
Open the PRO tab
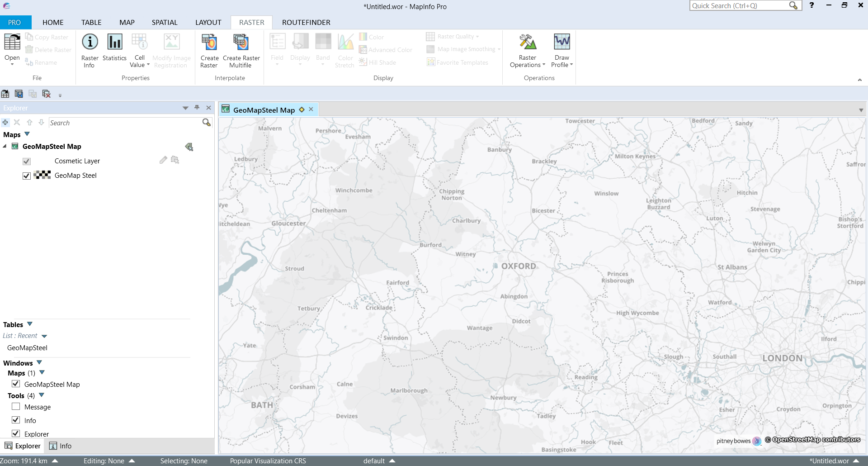click(x=15, y=22)
